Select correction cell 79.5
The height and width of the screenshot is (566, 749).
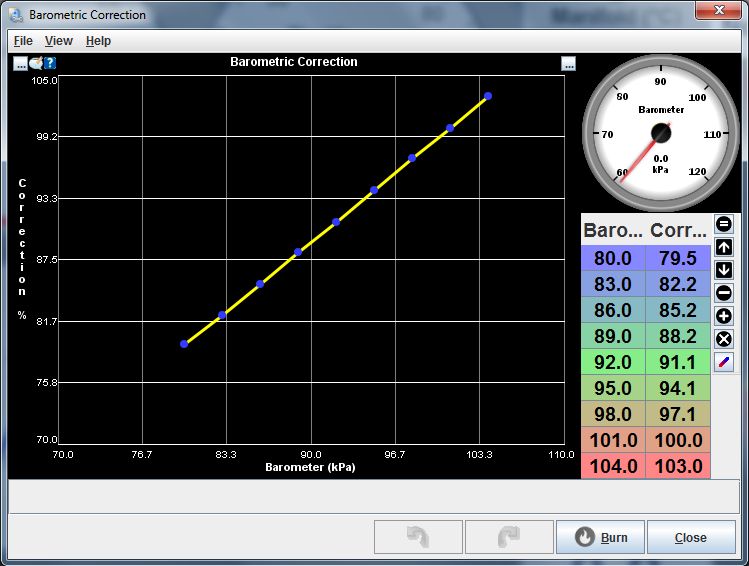[x=678, y=258]
